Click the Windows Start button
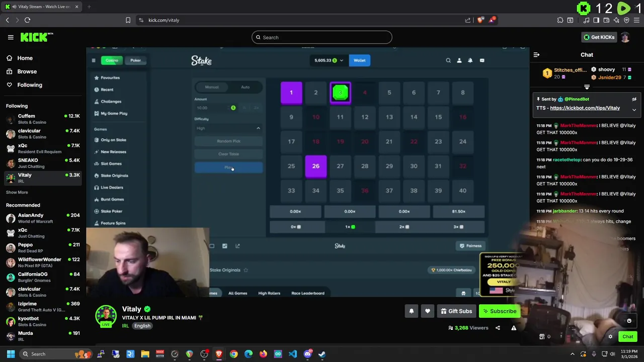 click(x=11, y=354)
